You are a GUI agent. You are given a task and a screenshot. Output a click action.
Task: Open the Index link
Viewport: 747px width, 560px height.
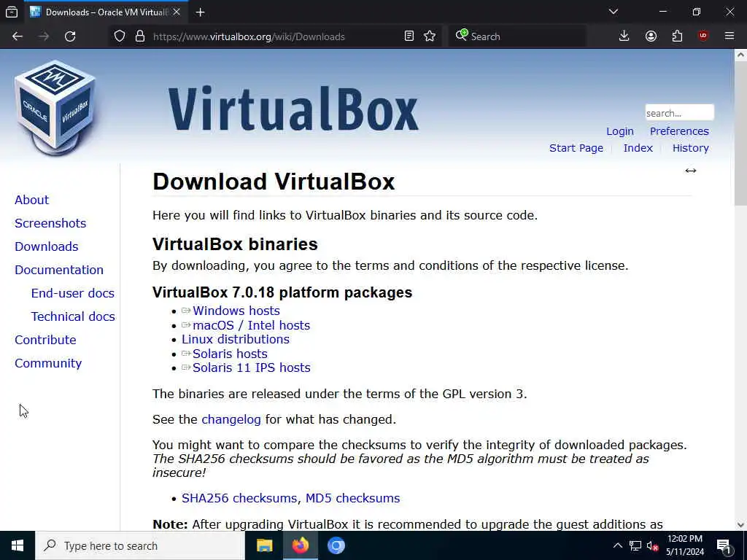[x=638, y=148]
